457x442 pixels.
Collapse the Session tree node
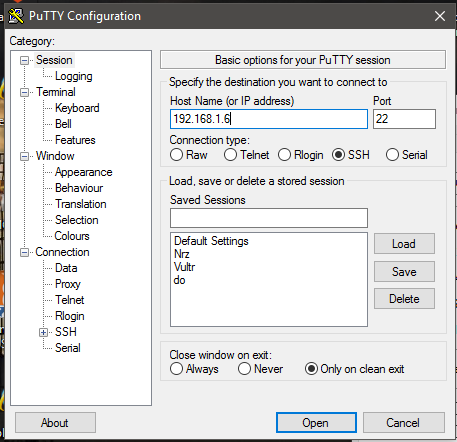point(24,61)
